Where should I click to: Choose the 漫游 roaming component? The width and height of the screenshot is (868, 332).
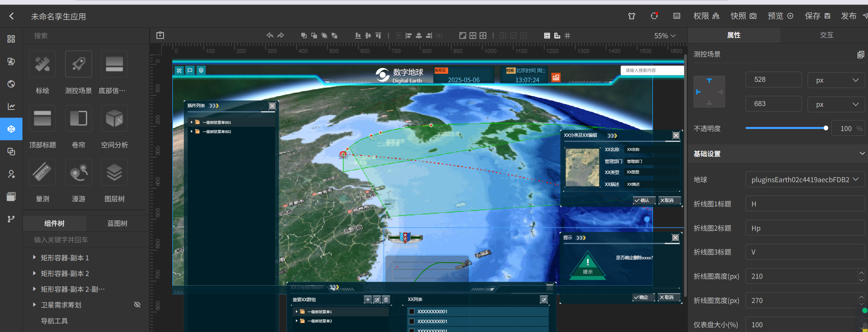click(x=78, y=172)
